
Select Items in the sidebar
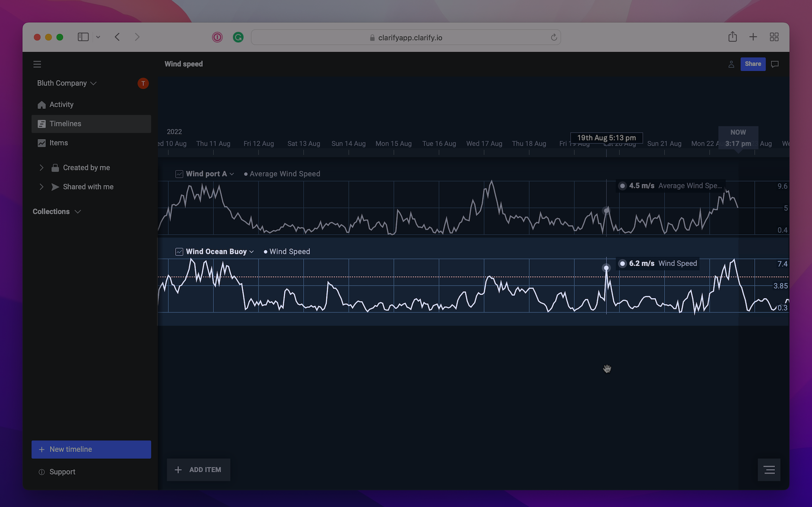[x=59, y=143]
